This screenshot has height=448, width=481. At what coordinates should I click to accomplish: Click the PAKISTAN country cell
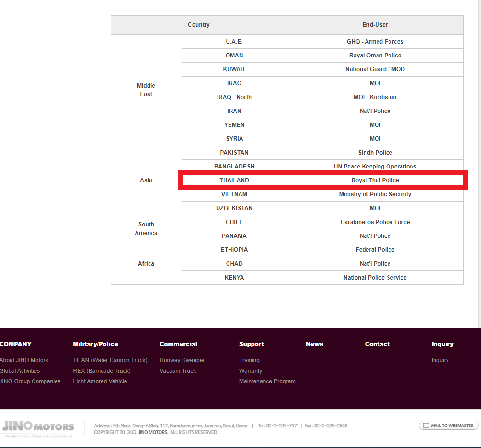click(234, 153)
